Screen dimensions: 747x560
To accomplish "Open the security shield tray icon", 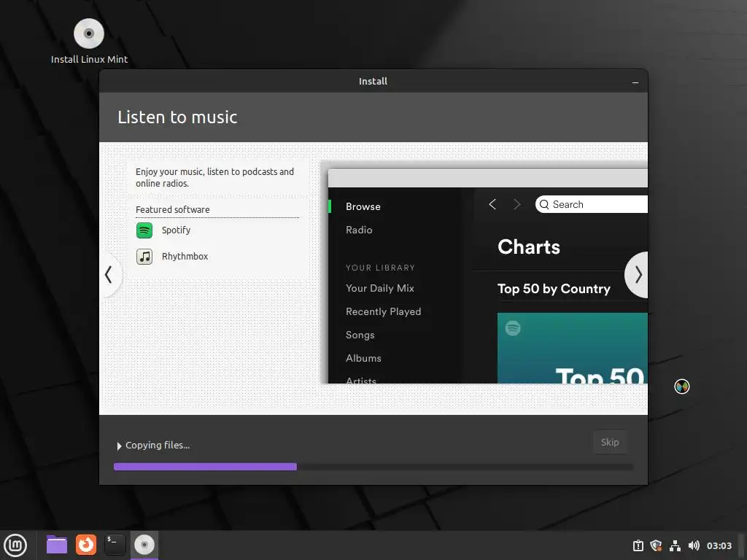I will [x=656, y=545].
